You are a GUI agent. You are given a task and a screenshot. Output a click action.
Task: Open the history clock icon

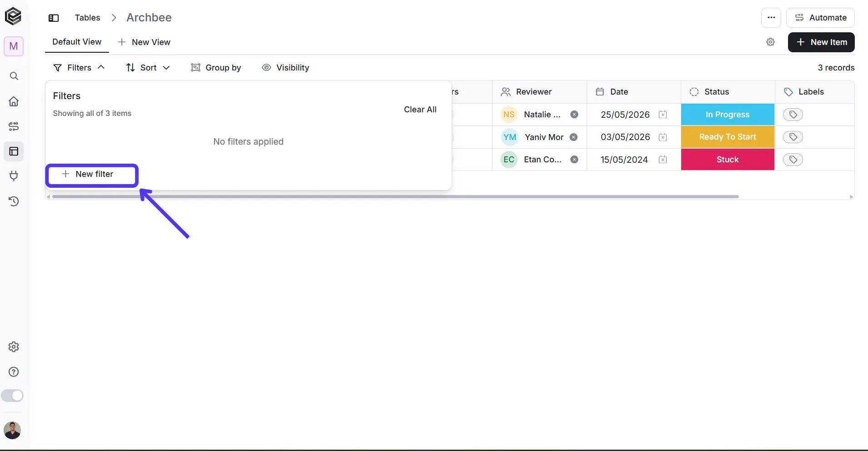point(14,201)
